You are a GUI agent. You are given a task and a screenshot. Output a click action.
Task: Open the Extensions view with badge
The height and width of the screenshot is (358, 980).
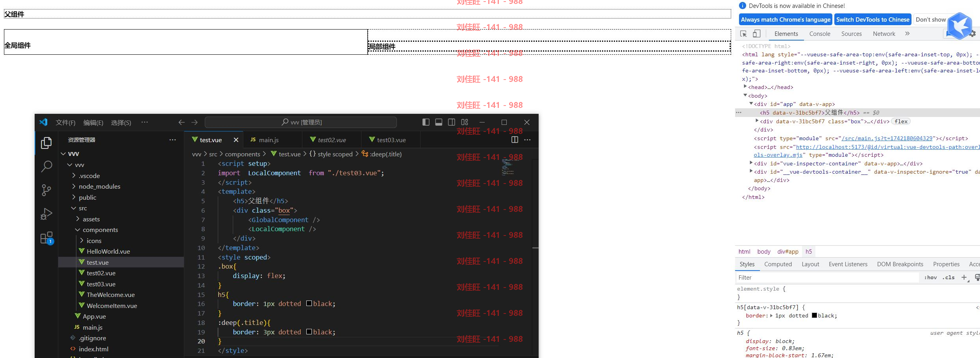click(46, 238)
